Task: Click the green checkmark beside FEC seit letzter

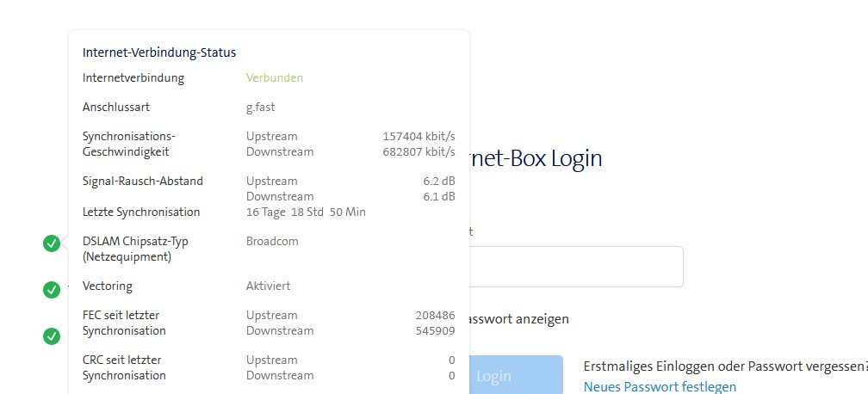Action: click(x=52, y=336)
